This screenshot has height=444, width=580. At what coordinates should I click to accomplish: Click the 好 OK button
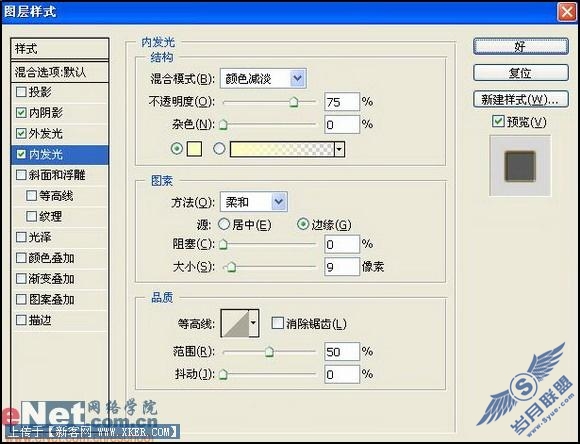[x=521, y=47]
